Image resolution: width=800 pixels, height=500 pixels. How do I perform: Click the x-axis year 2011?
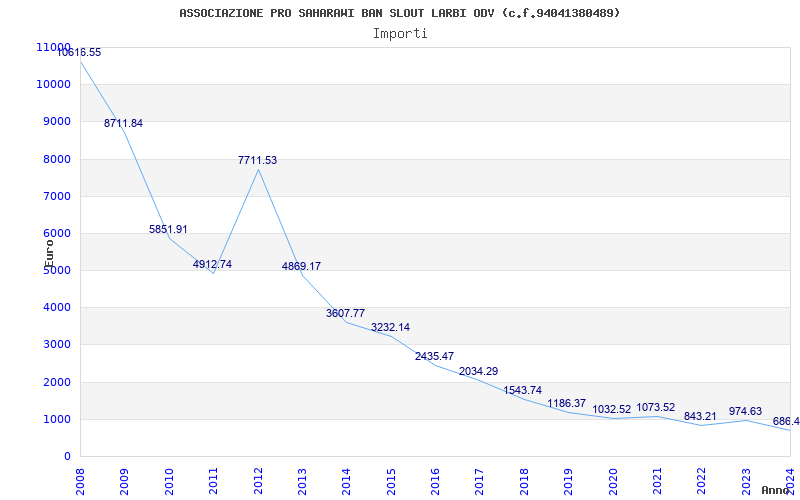(213, 482)
